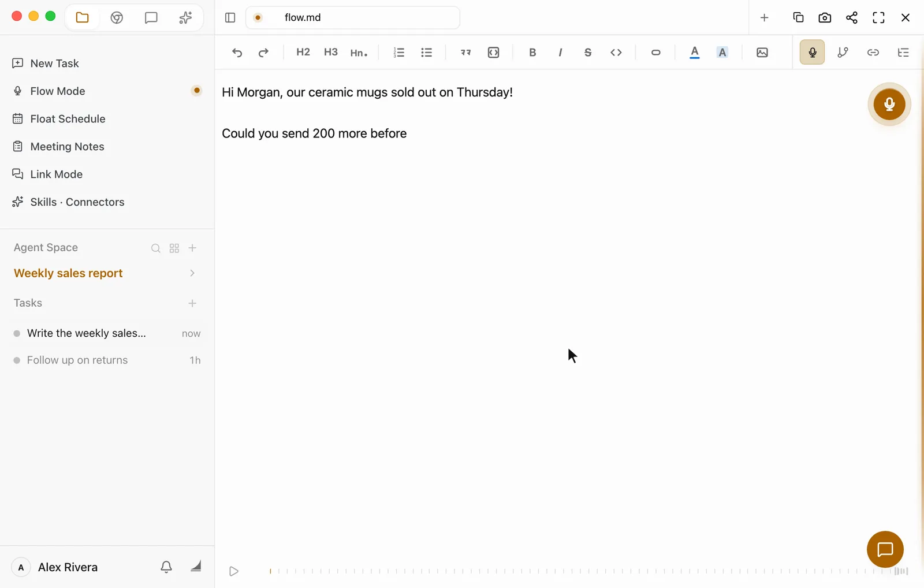
Task: Play the audio recording
Action: click(234, 571)
